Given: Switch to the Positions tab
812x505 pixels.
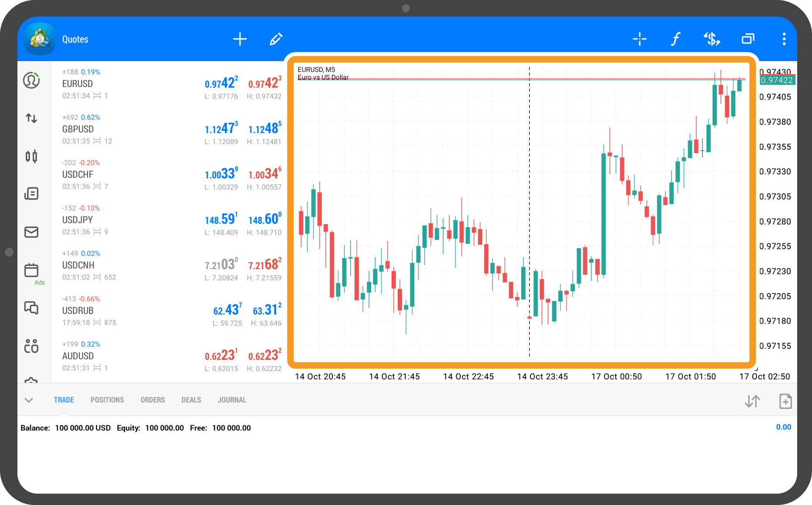Looking at the screenshot, I should click(107, 400).
